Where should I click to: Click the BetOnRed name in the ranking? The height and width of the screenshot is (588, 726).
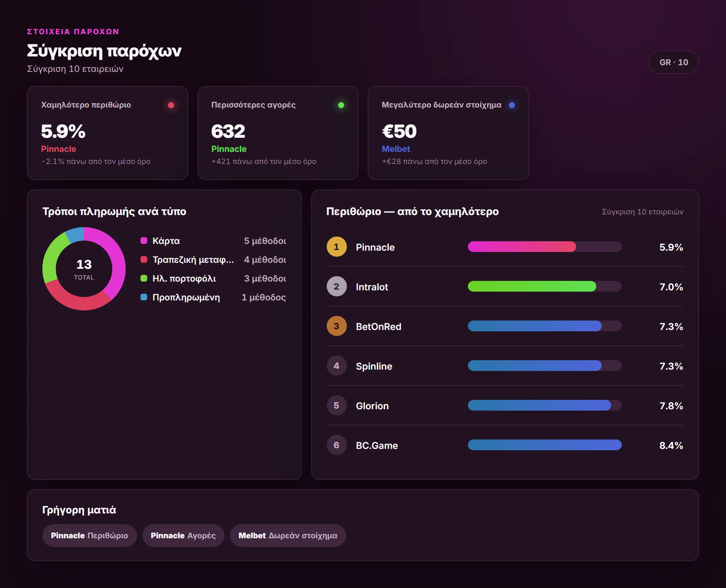click(x=379, y=327)
